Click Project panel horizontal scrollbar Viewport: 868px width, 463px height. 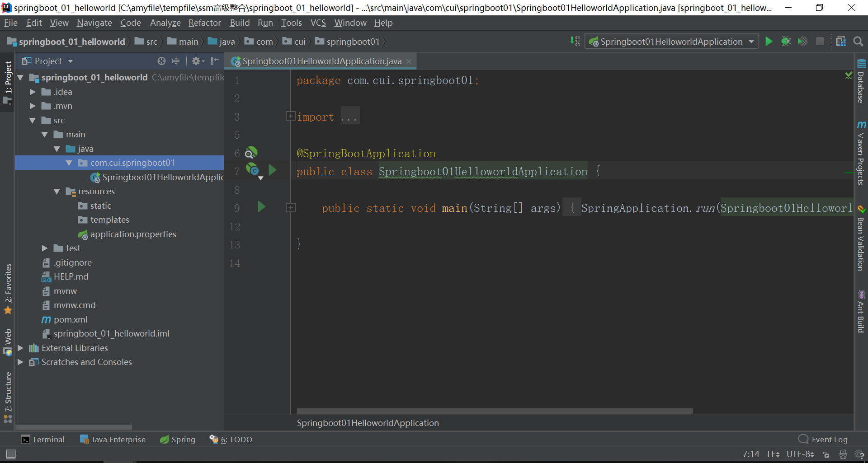74,427
